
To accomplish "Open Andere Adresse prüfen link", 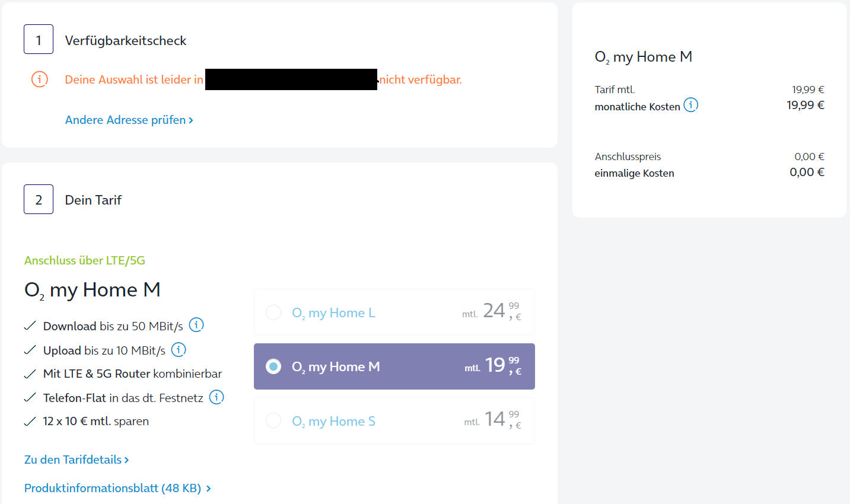I will pos(129,120).
